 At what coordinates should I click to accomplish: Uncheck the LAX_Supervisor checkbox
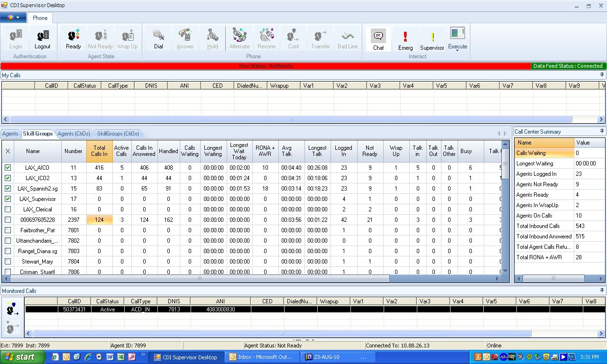(8, 199)
